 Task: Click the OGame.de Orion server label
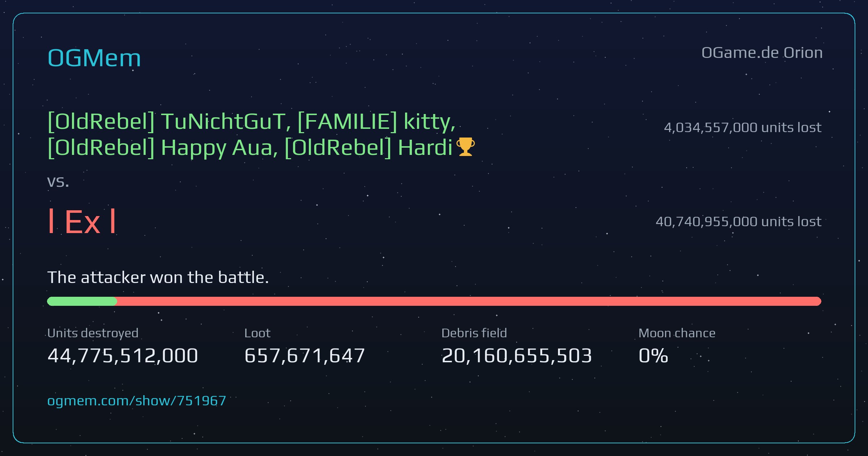[x=762, y=53]
